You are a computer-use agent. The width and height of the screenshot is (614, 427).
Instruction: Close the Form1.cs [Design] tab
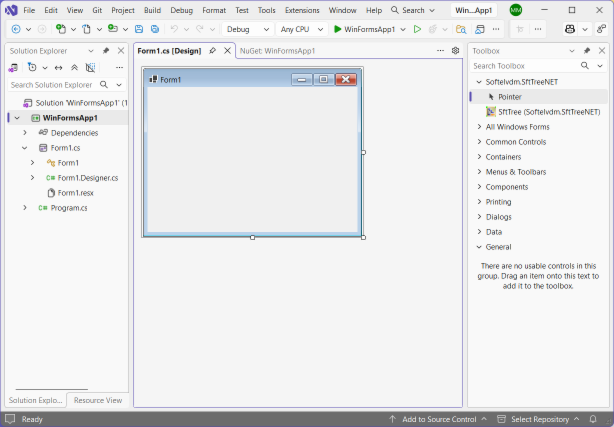click(x=227, y=51)
